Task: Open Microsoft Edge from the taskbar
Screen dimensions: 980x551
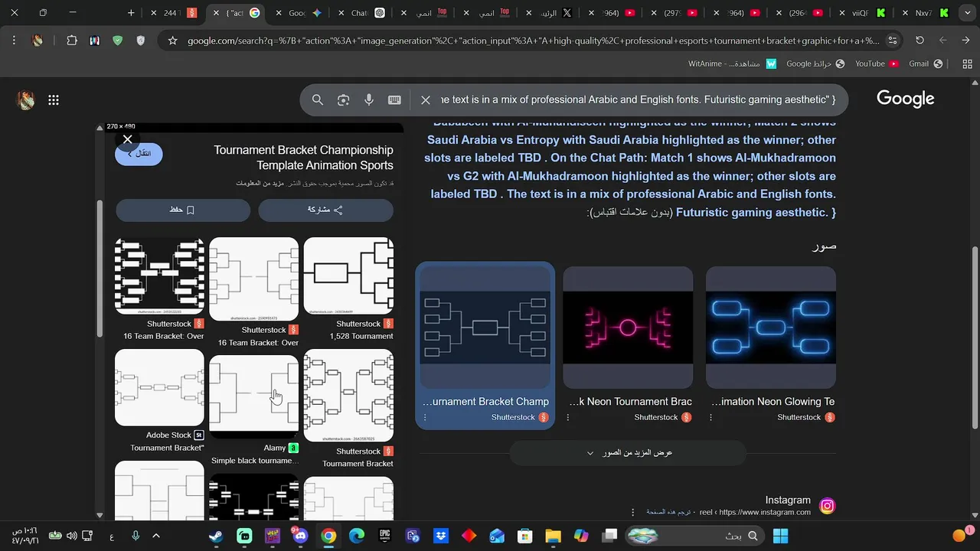Action: click(x=357, y=536)
